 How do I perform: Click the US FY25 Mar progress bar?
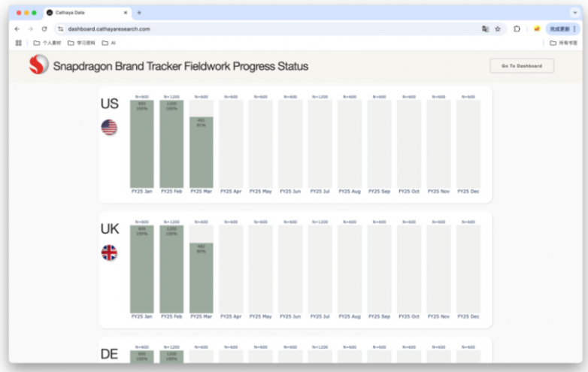pyautogui.click(x=201, y=152)
